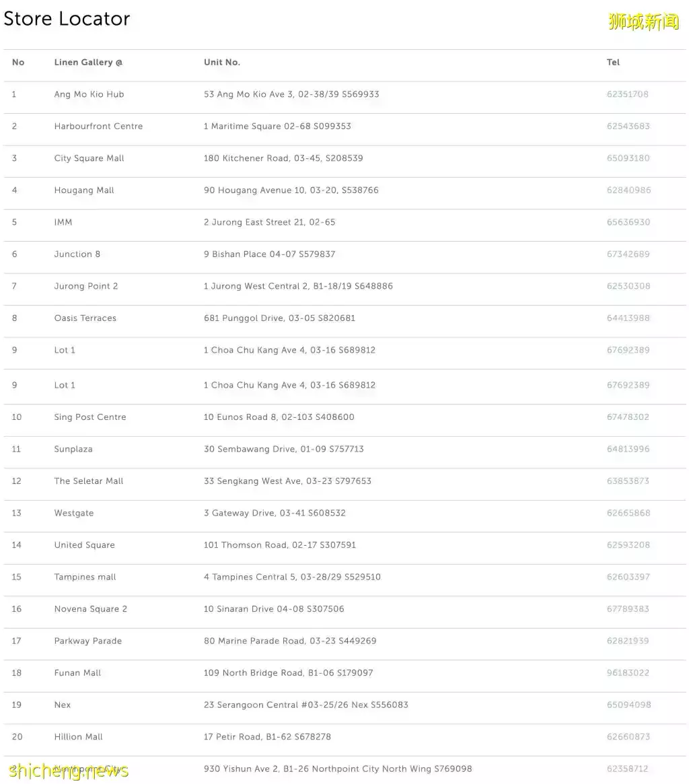Click the Hougang Mall phone number 62840986

(x=628, y=190)
